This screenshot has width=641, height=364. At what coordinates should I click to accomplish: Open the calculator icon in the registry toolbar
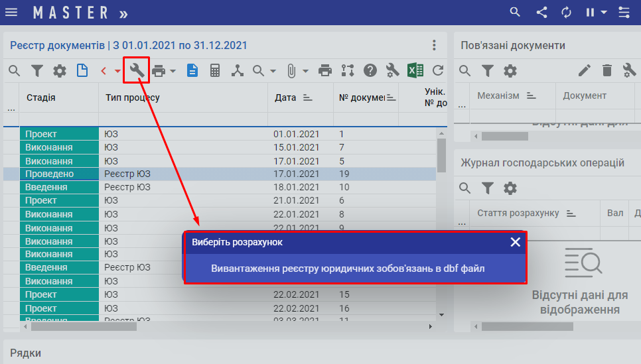(215, 70)
